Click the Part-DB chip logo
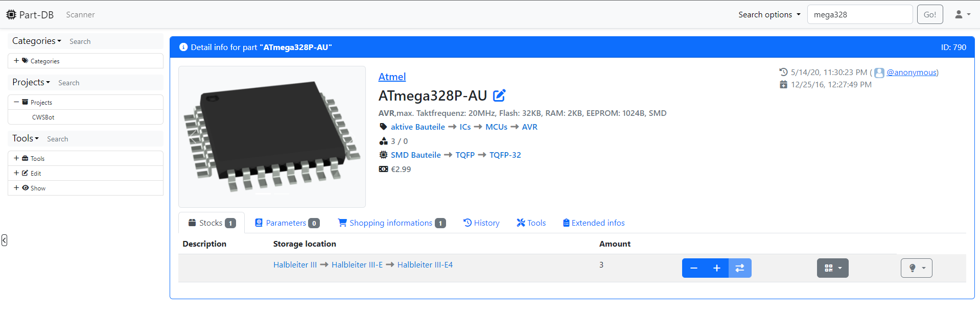The width and height of the screenshot is (980, 315). [11, 15]
